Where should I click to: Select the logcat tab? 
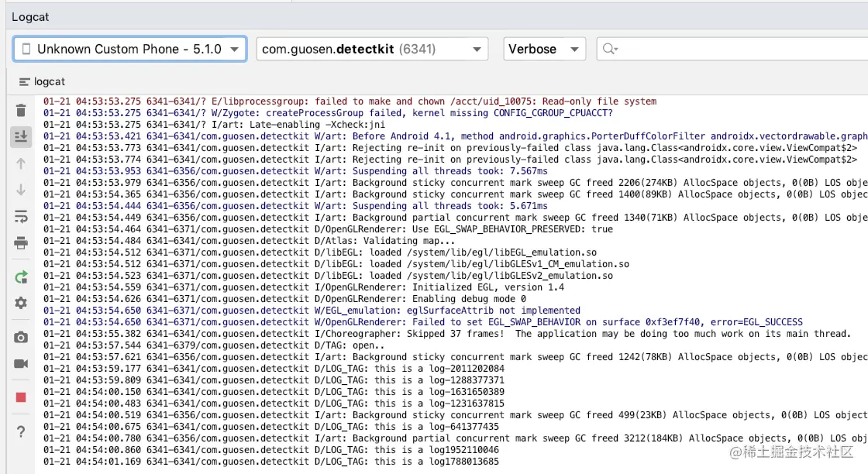(x=42, y=81)
